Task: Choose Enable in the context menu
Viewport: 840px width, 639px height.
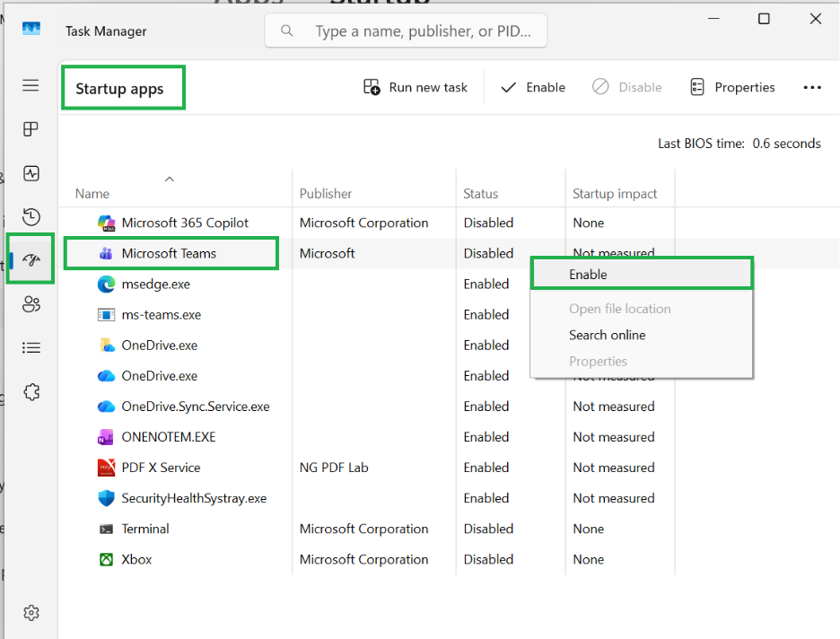Action: coord(642,275)
